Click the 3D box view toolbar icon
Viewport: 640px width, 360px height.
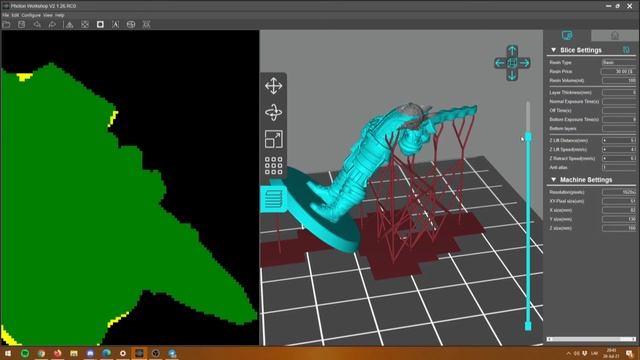tap(131, 24)
